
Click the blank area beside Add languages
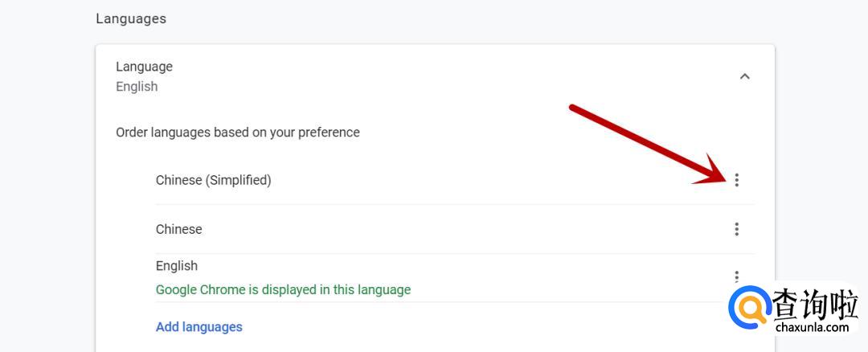coord(482,327)
